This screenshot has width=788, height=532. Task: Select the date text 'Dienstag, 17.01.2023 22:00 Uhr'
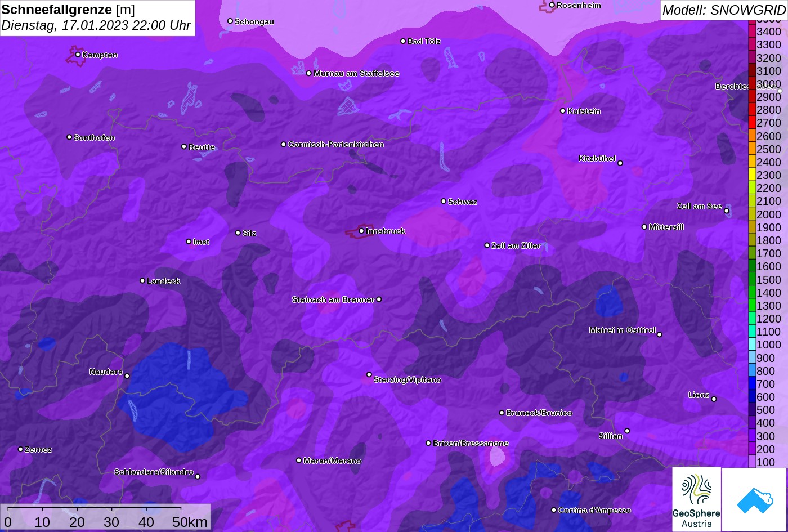pos(96,26)
